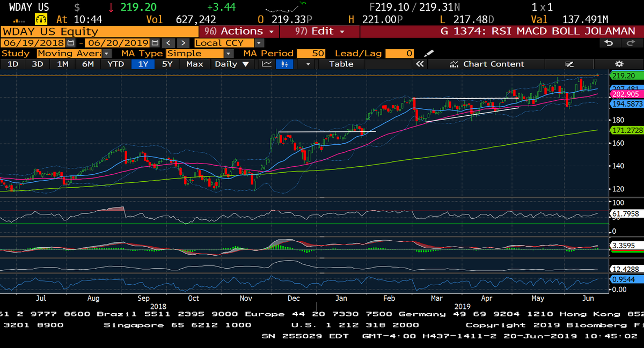Open the end date calendar picker
The image size is (644, 348).
click(155, 42)
